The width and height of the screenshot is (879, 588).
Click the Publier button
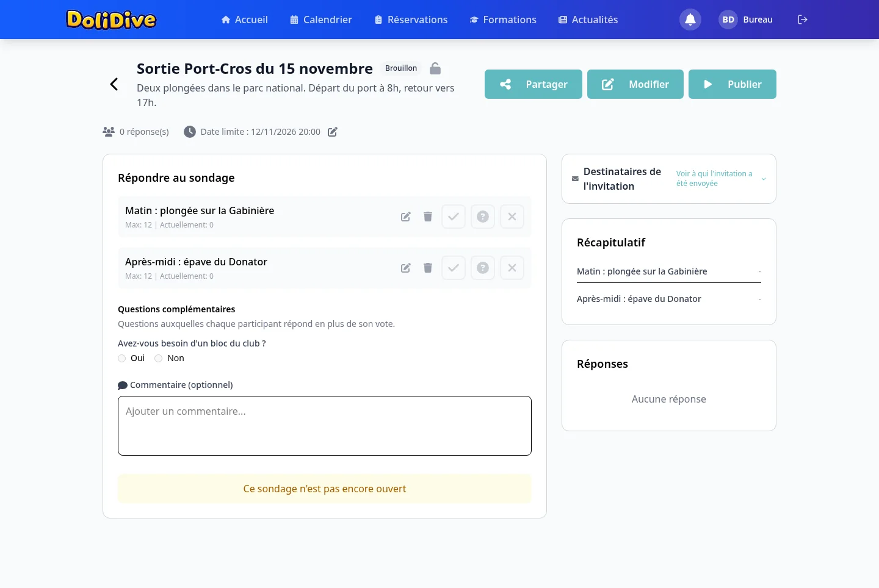[x=733, y=84]
